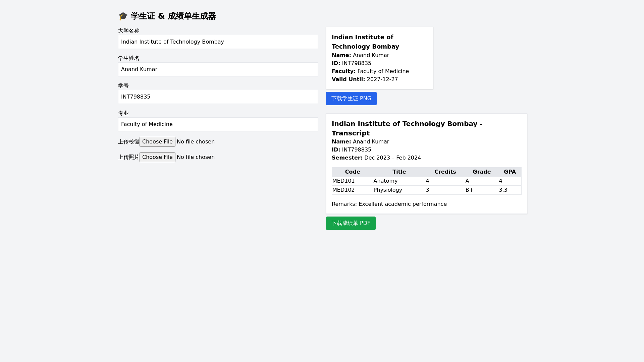This screenshot has height=362, width=644.
Task: Click the ID card university title
Action: coord(366,42)
